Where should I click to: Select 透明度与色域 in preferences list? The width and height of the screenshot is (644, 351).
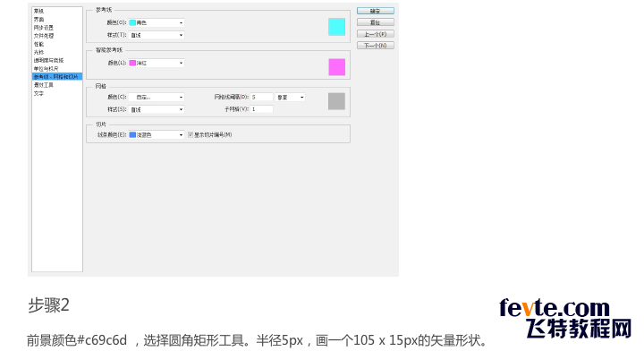48,60
